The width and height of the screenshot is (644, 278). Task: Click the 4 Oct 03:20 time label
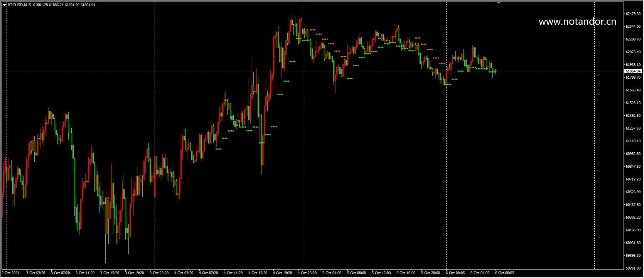(184, 273)
